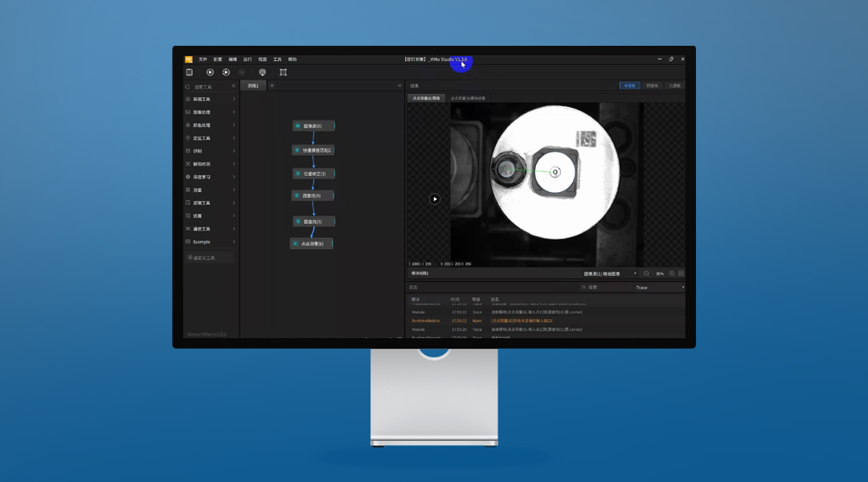The image size is (868, 482).
Task: Open the 图像源(1).输出图像 image source dropdown
Action: 609,273
